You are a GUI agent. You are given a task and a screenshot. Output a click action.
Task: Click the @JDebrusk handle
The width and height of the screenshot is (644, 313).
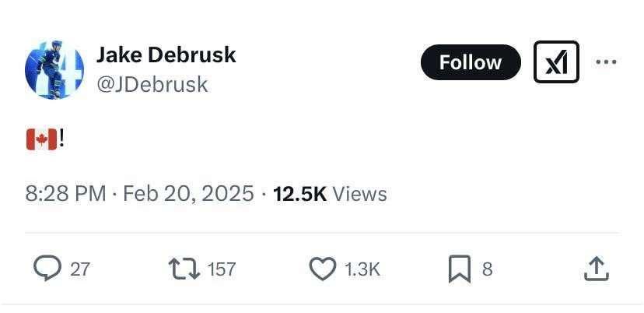pyautogui.click(x=152, y=84)
